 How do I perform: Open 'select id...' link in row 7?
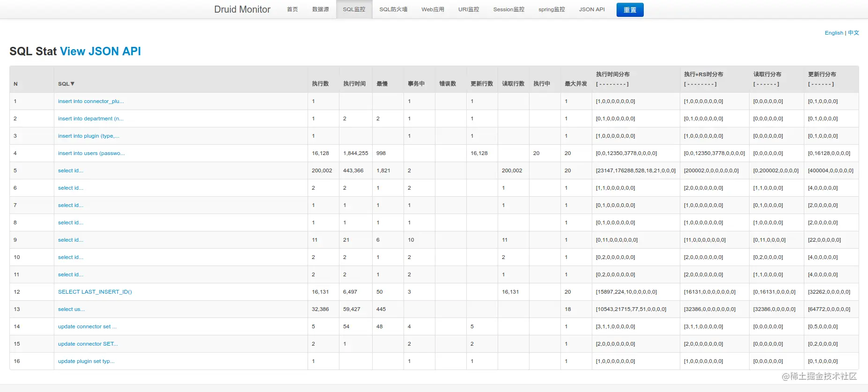[71, 205]
